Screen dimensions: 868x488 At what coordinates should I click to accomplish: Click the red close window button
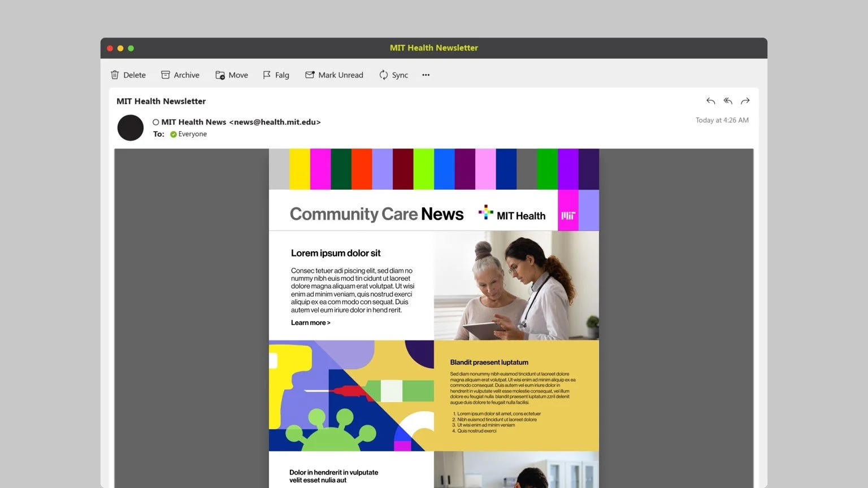click(x=110, y=49)
